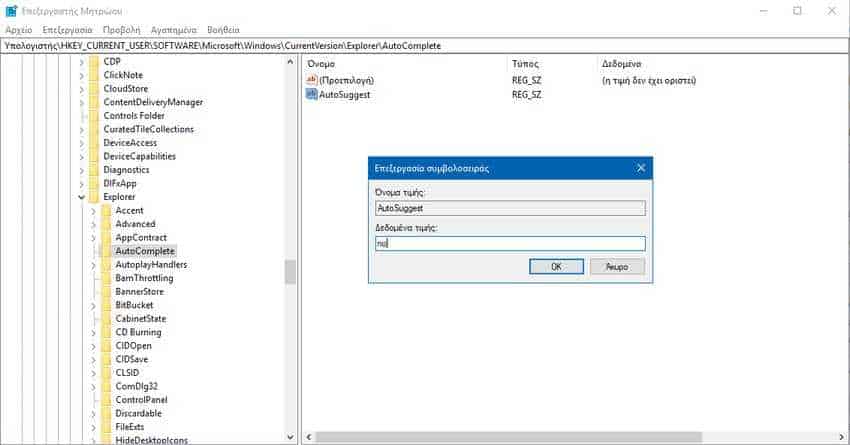Click the horizontal scrollbar right arrow
This screenshot has height=445, width=850.
click(842, 437)
